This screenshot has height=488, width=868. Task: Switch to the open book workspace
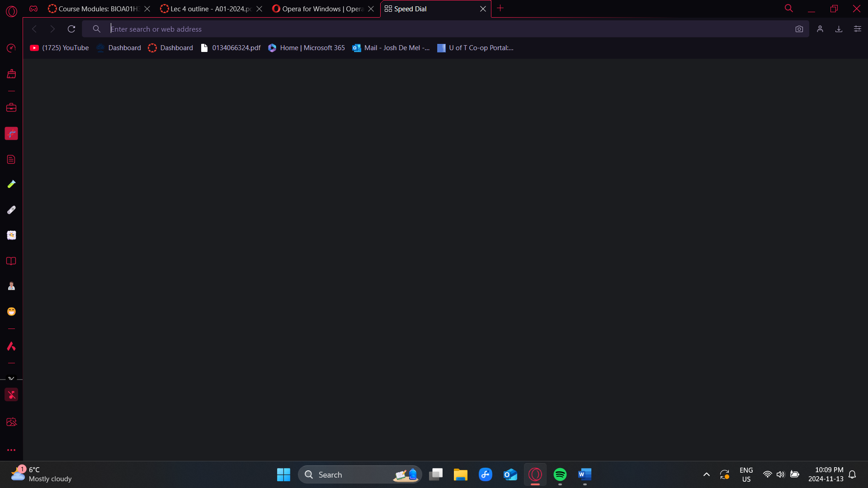click(11, 261)
